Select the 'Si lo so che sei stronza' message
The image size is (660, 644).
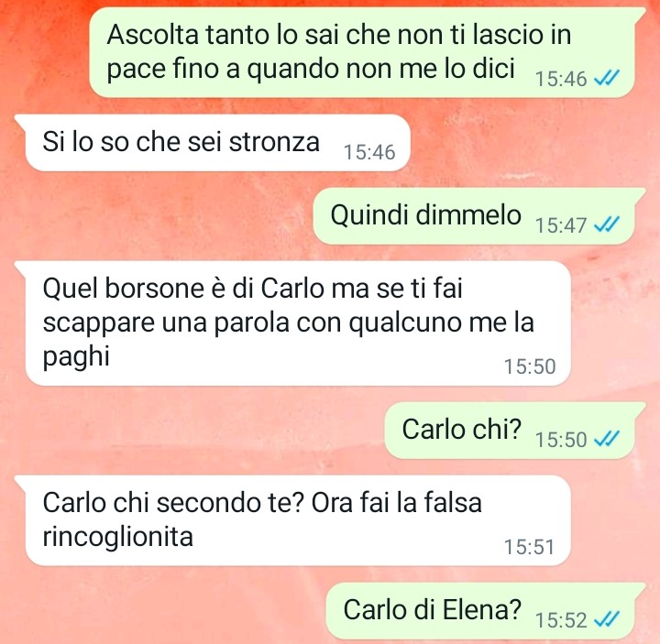coord(212,142)
